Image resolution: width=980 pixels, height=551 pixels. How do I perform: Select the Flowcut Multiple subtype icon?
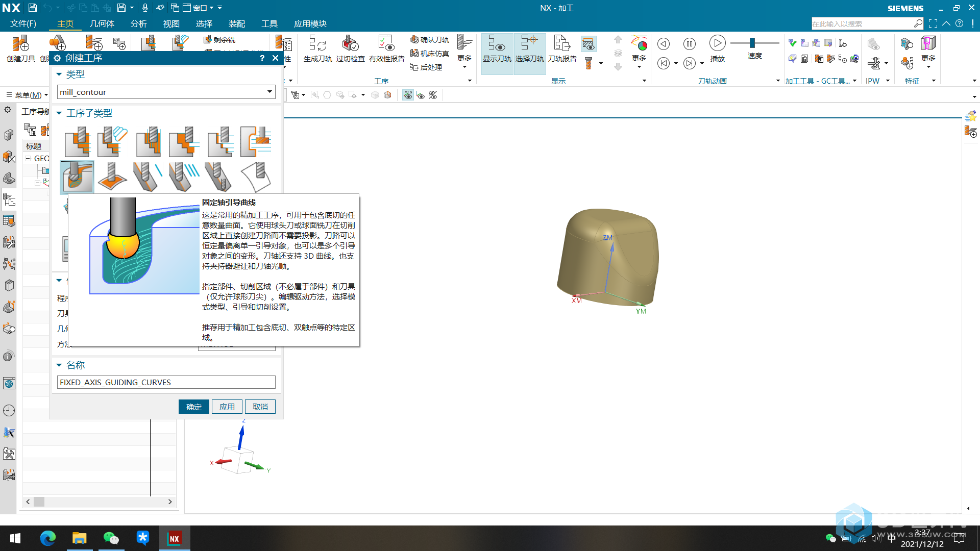click(x=183, y=177)
